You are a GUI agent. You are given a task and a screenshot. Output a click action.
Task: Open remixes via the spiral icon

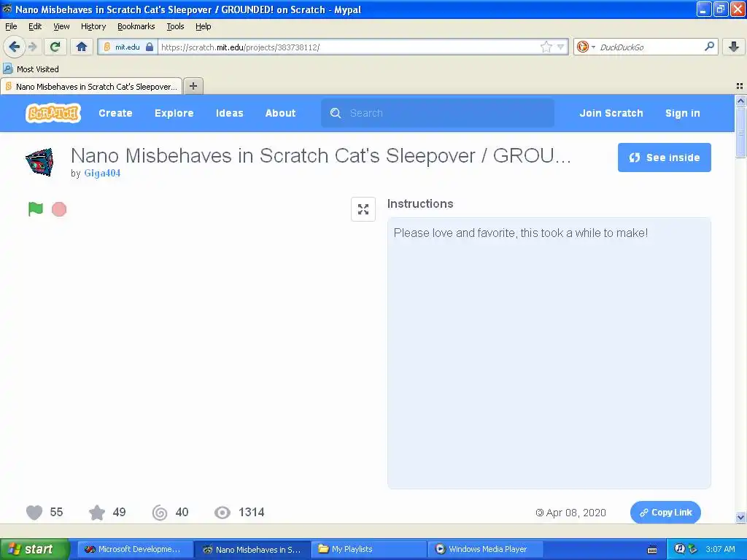point(160,513)
